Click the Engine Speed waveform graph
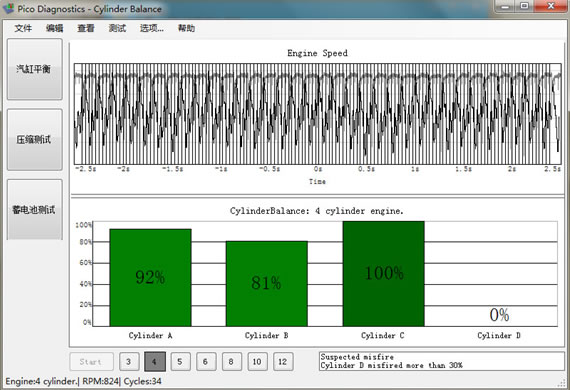Viewport: 570px width, 390px height. (x=317, y=114)
